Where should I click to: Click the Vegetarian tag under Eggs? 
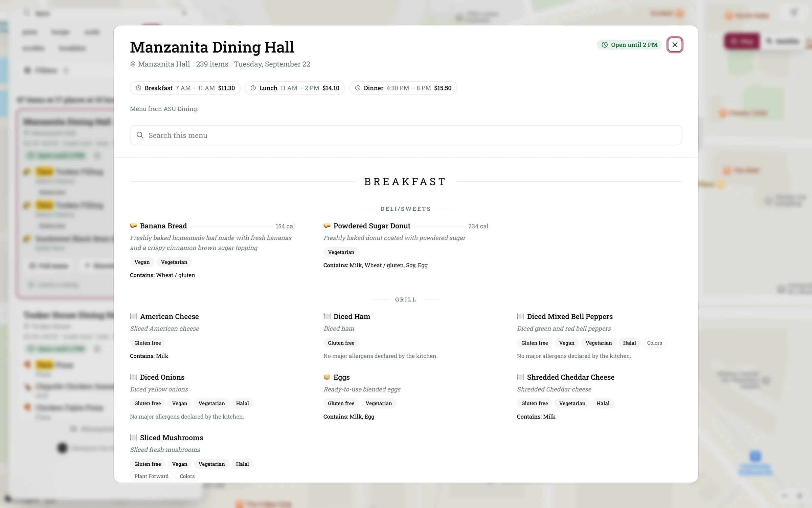pyautogui.click(x=379, y=403)
